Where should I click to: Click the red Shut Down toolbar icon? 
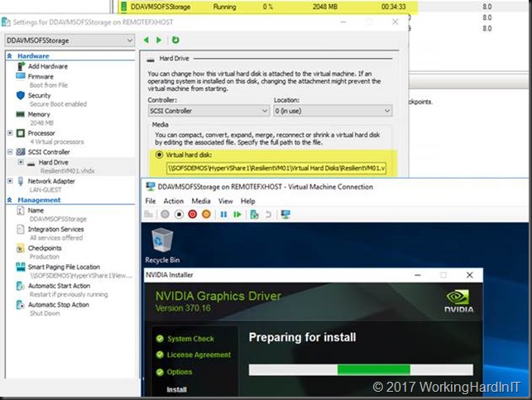tap(193, 214)
